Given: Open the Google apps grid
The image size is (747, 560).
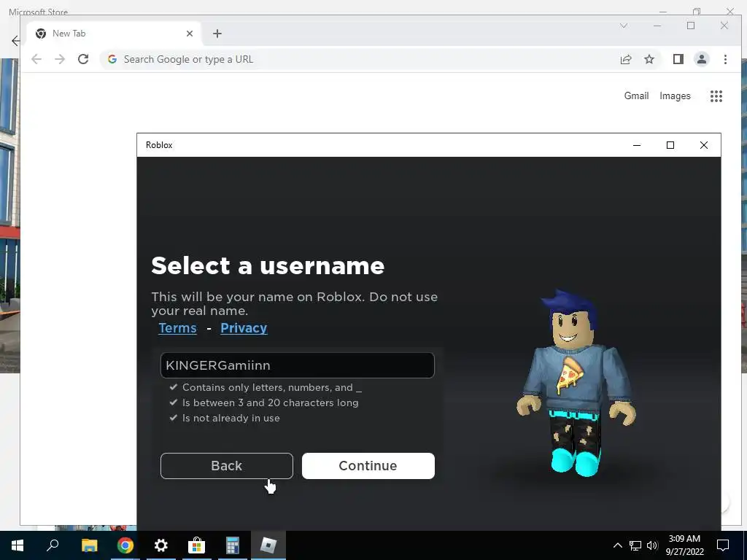Looking at the screenshot, I should [x=716, y=96].
